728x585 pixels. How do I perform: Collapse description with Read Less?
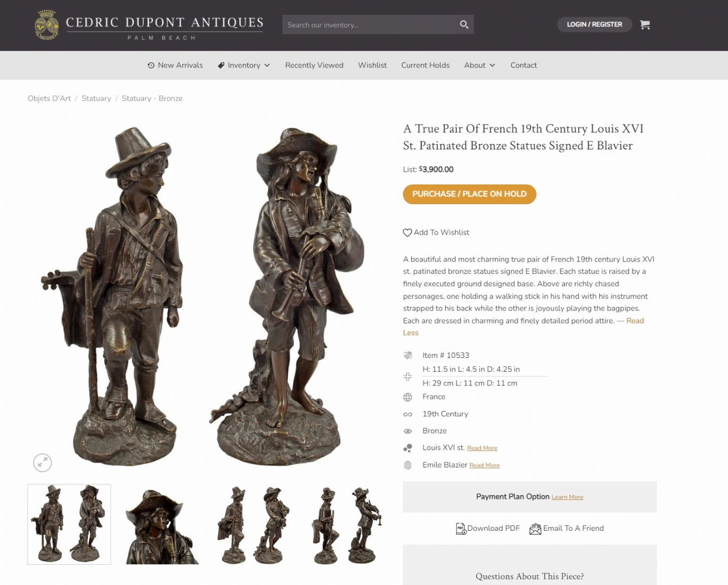[523, 327]
